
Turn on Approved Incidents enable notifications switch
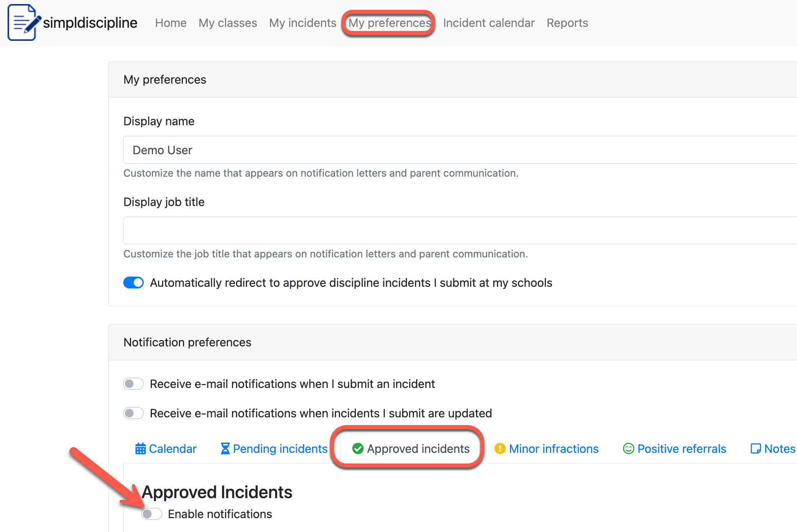point(151,514)
